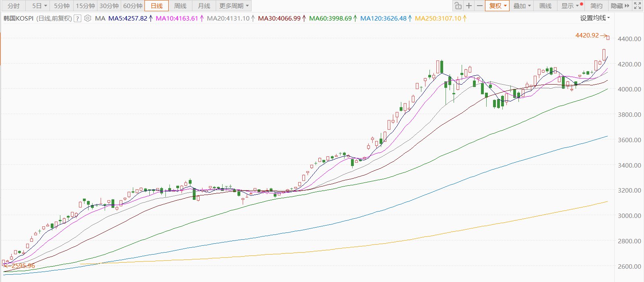Image resolution: width=644 pixels, height=282 pixels.
Task: Click the MA250:3107.10 value
Action: (x=438, y=18)
